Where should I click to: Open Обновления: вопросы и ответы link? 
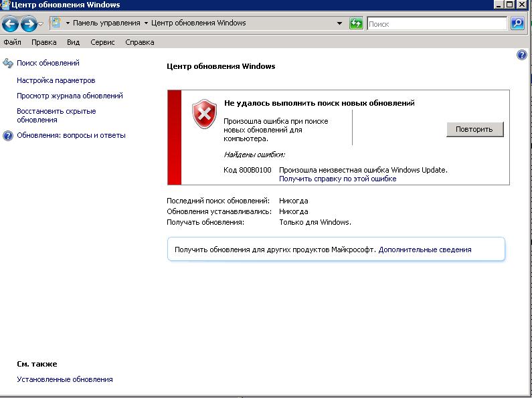pos(71,135)
